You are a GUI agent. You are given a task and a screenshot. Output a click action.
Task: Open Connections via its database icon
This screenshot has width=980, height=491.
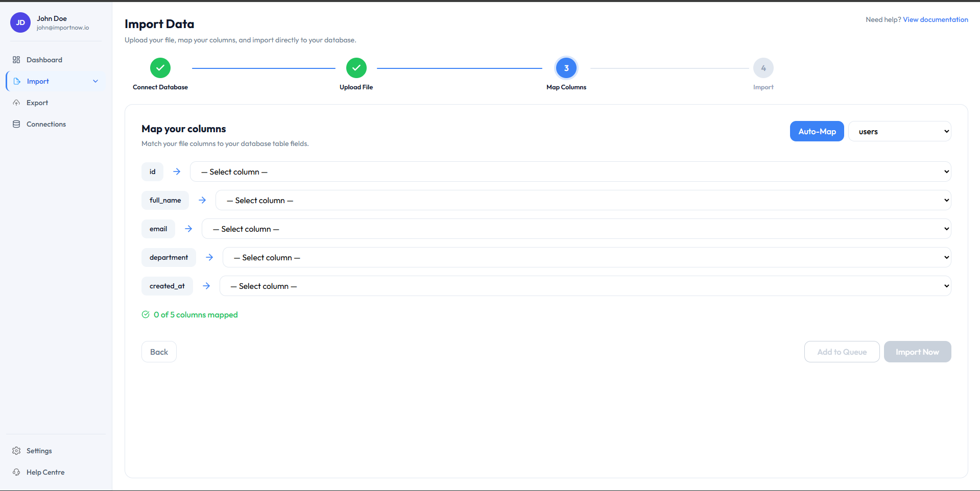(17, 124)
